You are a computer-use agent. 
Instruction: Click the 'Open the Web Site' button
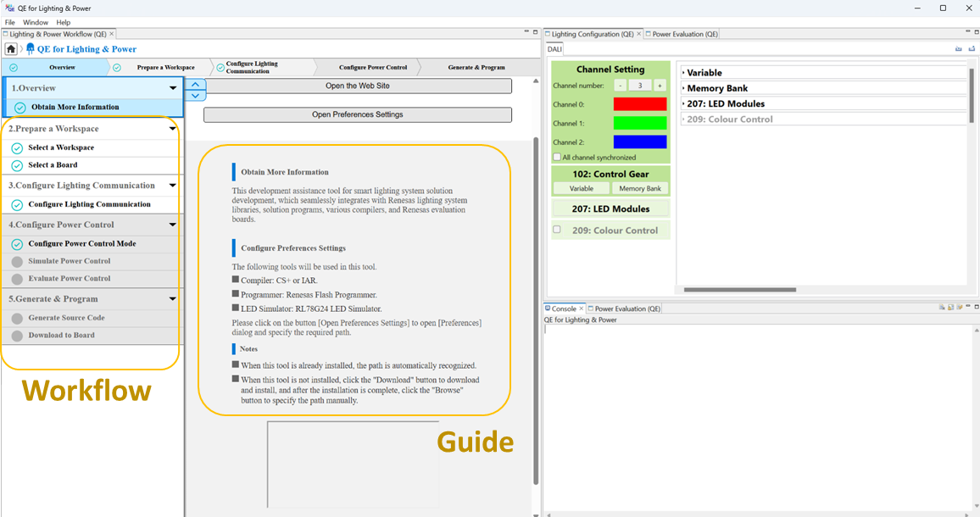[x=357, y=86]
